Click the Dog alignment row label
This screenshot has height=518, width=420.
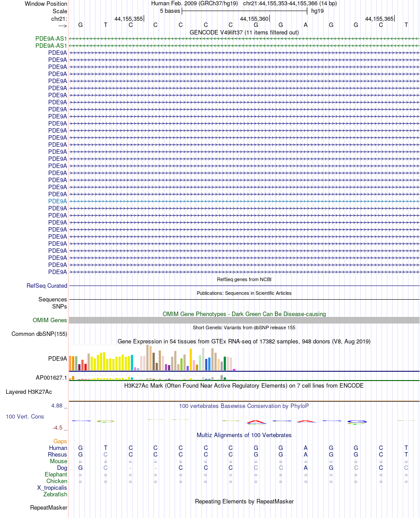pyautogui.click(x=62, y=468)
